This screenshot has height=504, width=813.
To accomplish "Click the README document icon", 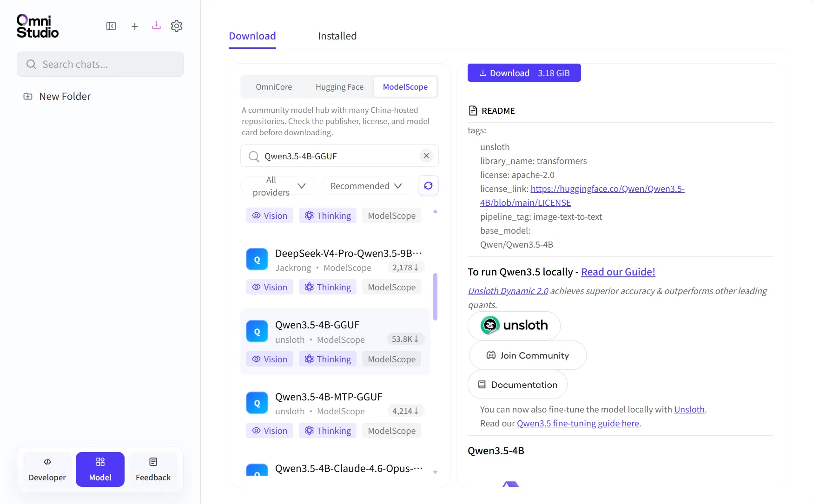I will pos(473,111).
